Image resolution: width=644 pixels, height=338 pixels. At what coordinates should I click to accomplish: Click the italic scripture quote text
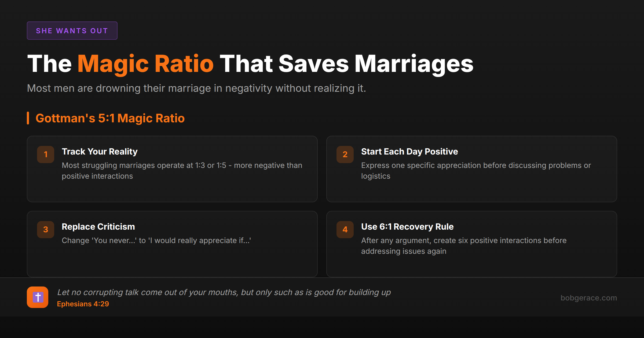click(x=224, y=292)
